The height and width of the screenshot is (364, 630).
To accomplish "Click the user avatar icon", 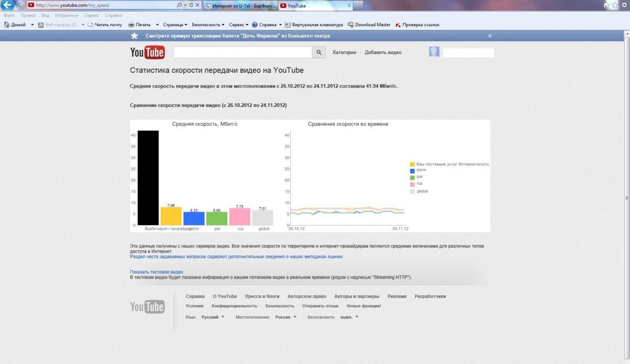I will coord(434,52).
